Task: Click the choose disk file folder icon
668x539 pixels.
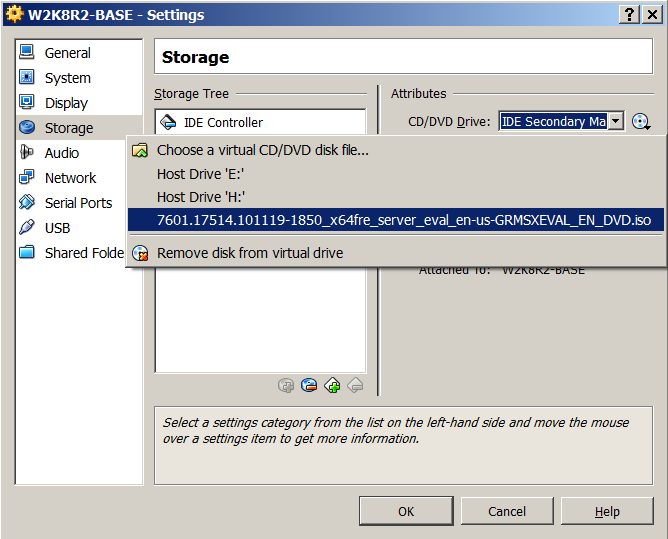Action: 140,150
